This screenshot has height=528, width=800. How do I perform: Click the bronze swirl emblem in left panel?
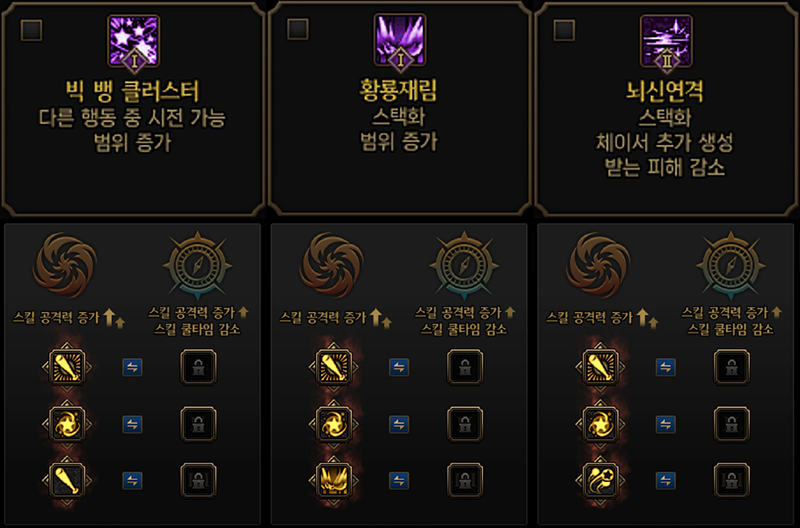point(65,265)
